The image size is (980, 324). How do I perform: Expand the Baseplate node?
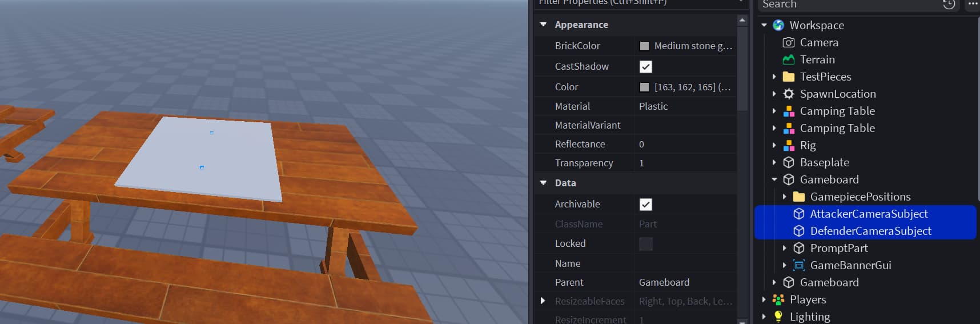point(774,162)
